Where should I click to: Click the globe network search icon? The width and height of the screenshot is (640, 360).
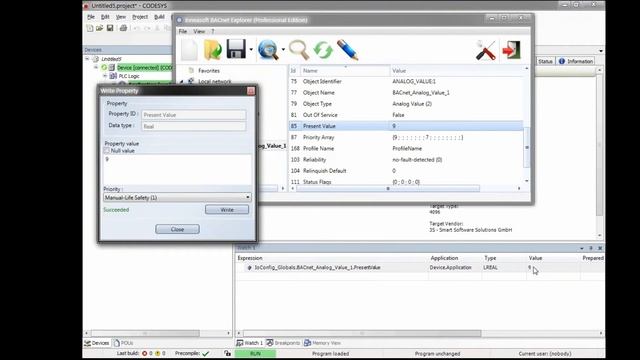(x=268, y=50)
